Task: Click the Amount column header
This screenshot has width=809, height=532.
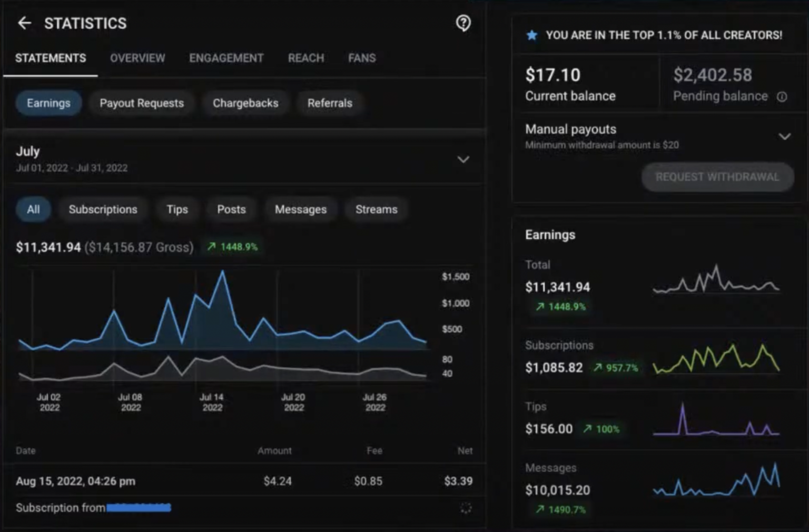Action: click(x=274, y=450)
